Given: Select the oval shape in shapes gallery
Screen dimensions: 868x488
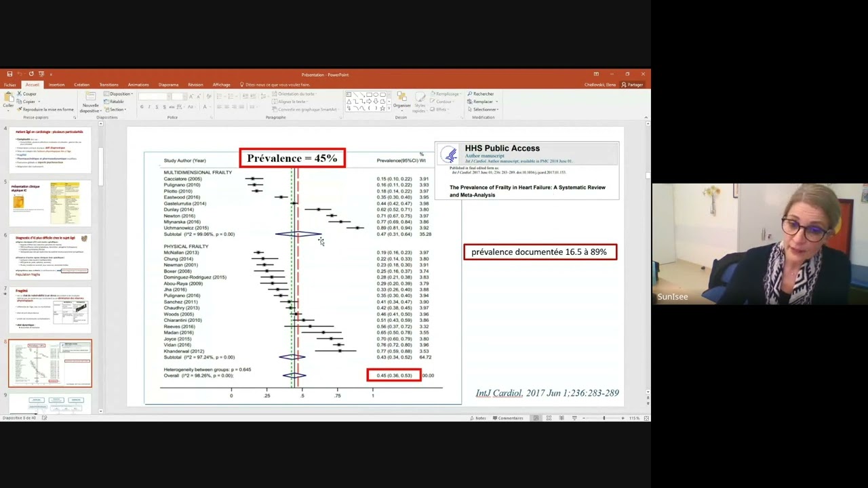Looking at the screenshot, I should (376, 94).
